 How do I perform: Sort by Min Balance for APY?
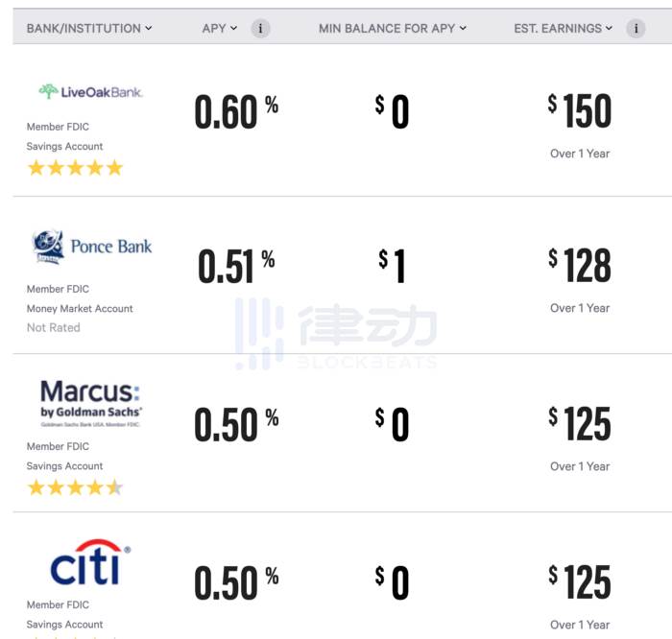(x=393, y=28)
